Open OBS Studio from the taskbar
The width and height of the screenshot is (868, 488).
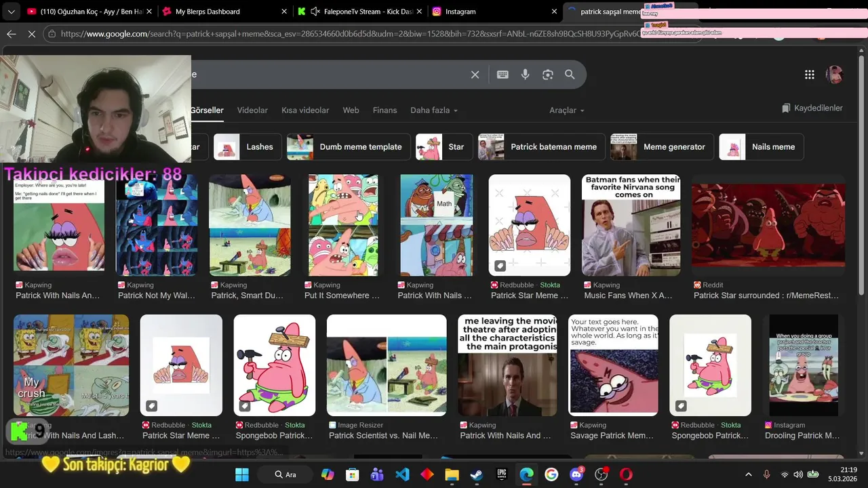click(601, 474)
